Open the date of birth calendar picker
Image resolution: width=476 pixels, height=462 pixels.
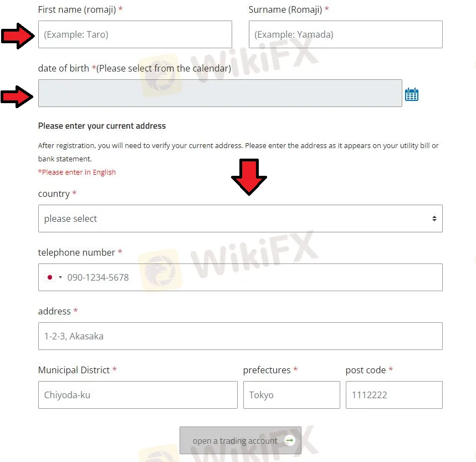point(411,94)
